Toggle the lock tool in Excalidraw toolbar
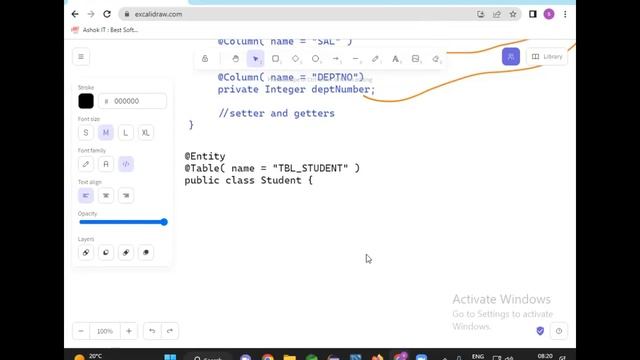The height and width of the screenshot is (360, 640). click(x=205, y=59)
